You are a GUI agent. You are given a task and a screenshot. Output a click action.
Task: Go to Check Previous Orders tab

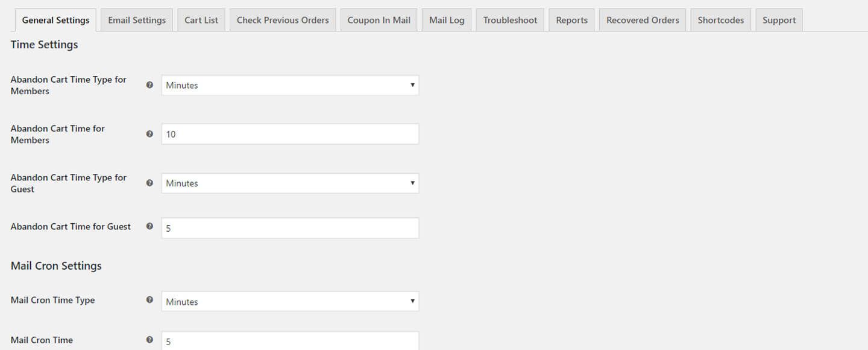[x=283, y=20]
